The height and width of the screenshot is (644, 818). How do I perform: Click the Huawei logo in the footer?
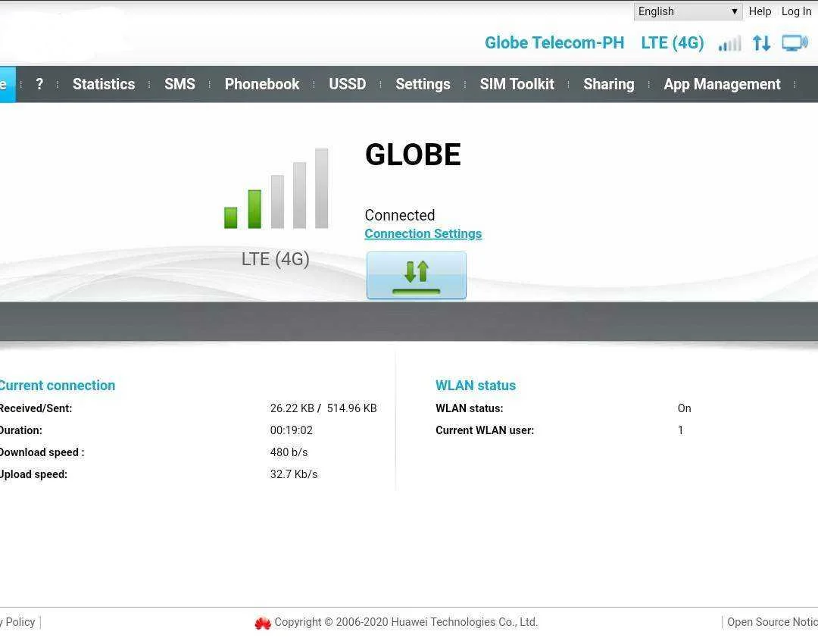click(262, 623)
